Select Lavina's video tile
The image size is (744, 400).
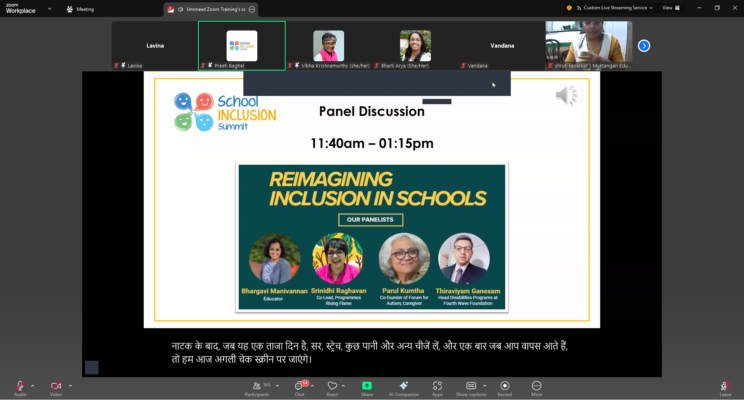click(155, 46)
